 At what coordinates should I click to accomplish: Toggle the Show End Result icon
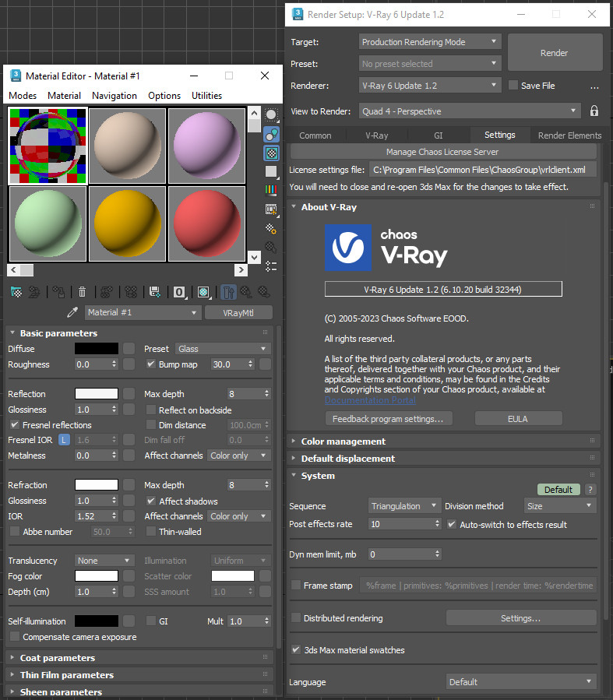click(x=228, y=292)
